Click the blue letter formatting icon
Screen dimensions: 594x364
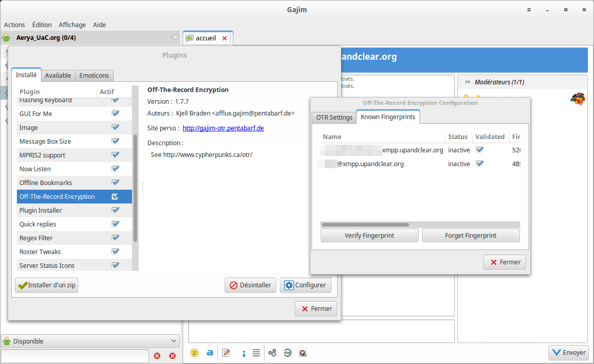point(209,353)
